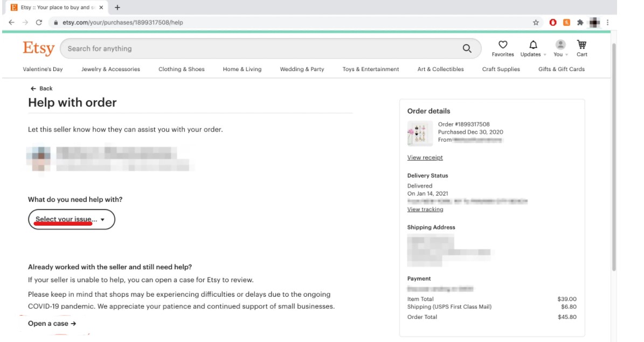Open the shopping Cart icon
The height and width of the screenshot is (342, 644).
pos(581,44)
